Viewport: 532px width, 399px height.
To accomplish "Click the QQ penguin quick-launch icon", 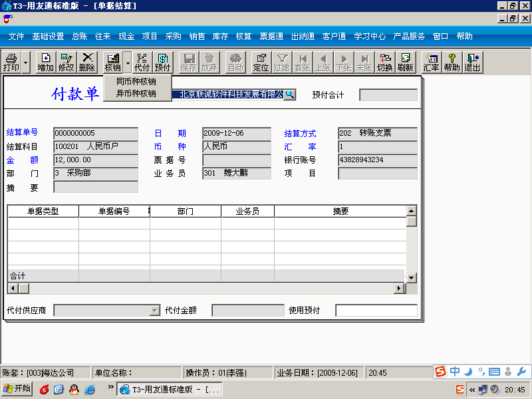I will (x=74, y=390).
